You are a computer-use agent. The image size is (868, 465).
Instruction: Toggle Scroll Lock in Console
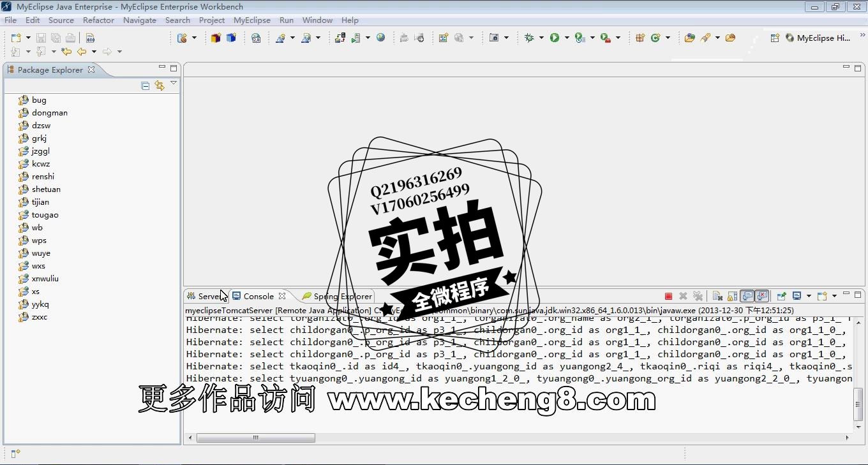(732, 296)
